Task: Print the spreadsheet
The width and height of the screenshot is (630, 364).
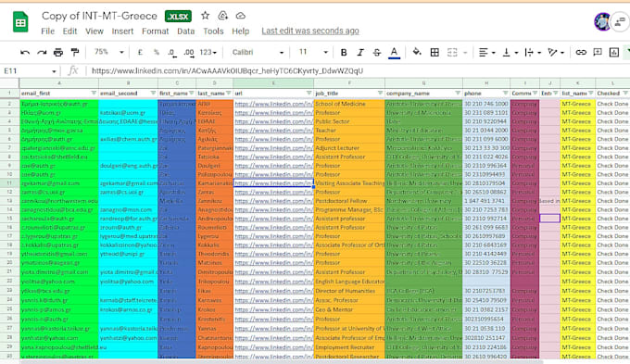Action: click(x=58, y=52)
